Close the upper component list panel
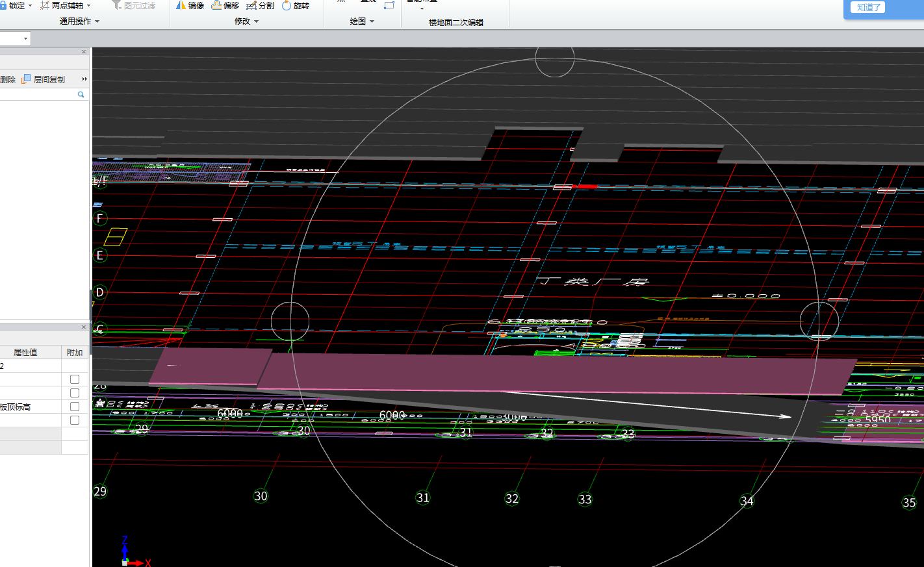924x567 pixels. 84,52
